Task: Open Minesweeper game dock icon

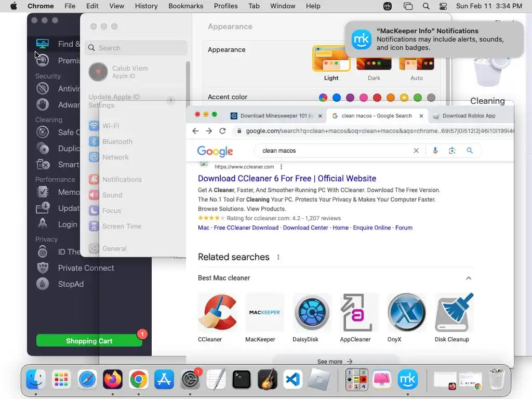Action: point(356,379)
